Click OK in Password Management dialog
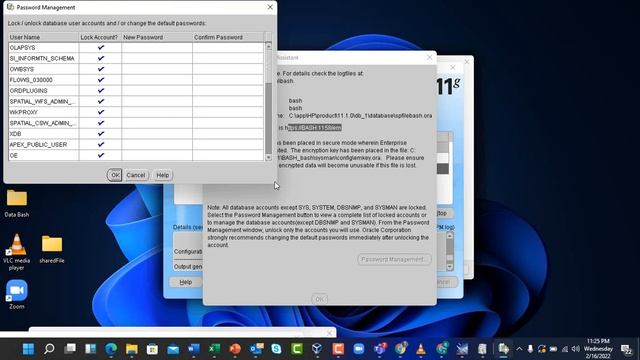Image resolution: width=640 pixels, height=360 pixels. pos(115,175)
